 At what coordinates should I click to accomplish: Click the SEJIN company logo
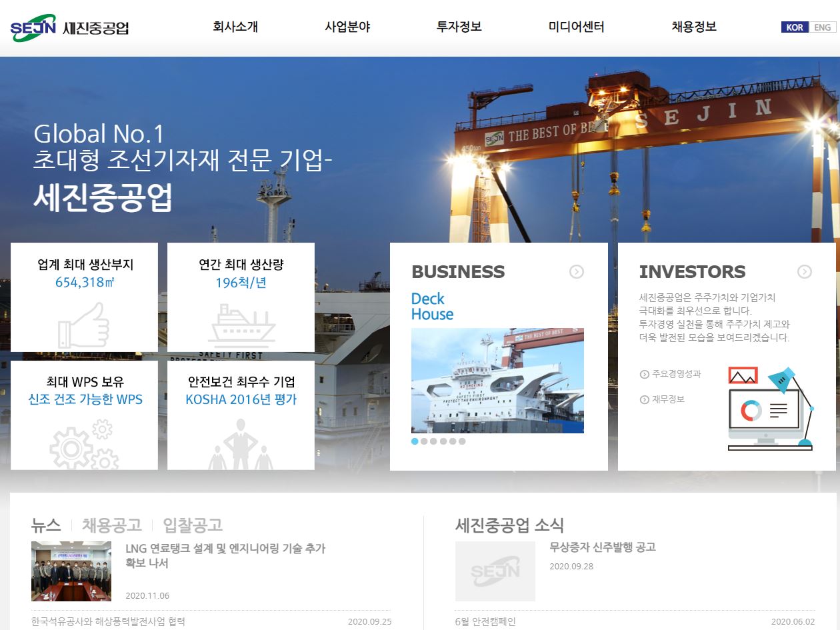[70, 27]
